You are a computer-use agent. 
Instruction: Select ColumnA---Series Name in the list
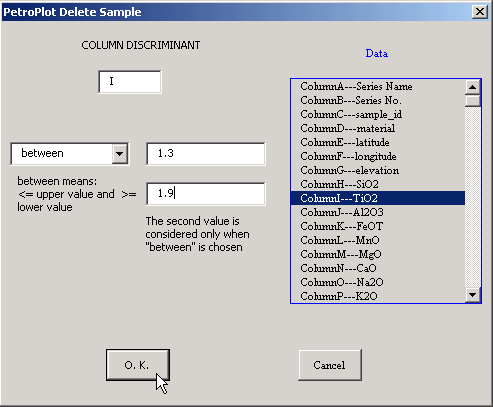(378, 86)
